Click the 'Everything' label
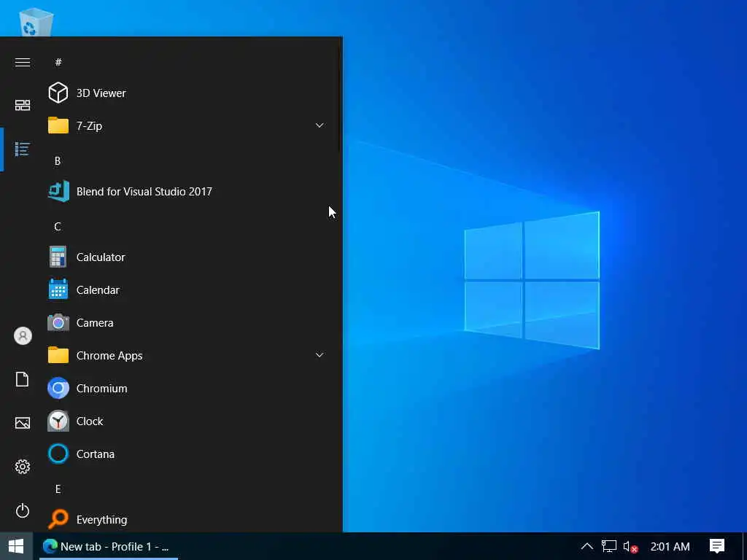This screenshot has width=747, height=560. click(x=101, y=520)
